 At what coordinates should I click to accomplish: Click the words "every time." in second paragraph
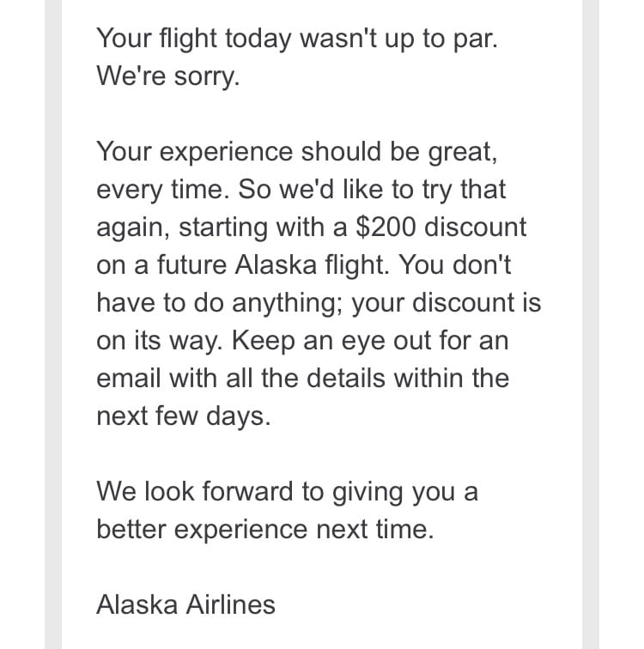click(163, 190)
